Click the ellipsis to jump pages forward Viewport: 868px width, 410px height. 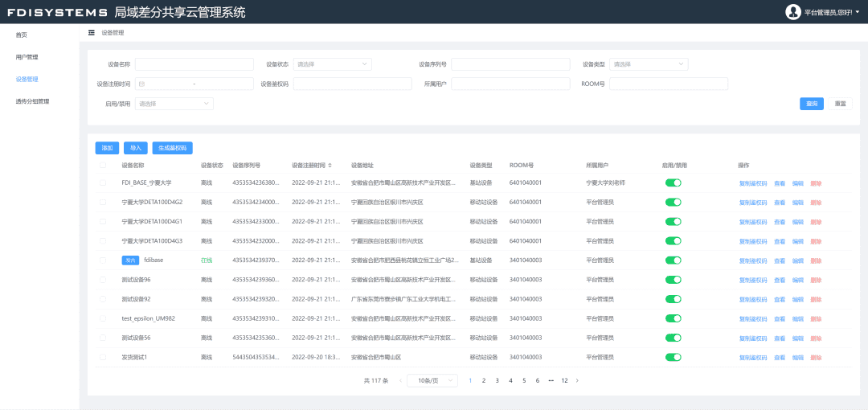click(x=551, y=380)
